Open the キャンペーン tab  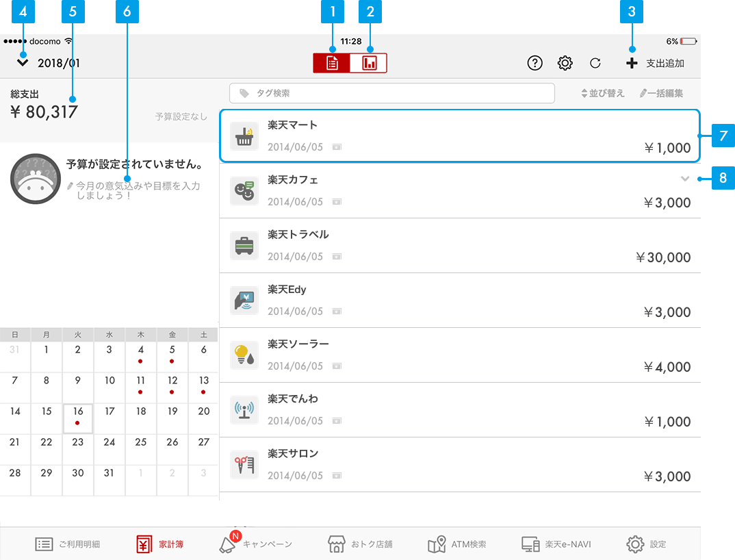click(x=256, y=544)
